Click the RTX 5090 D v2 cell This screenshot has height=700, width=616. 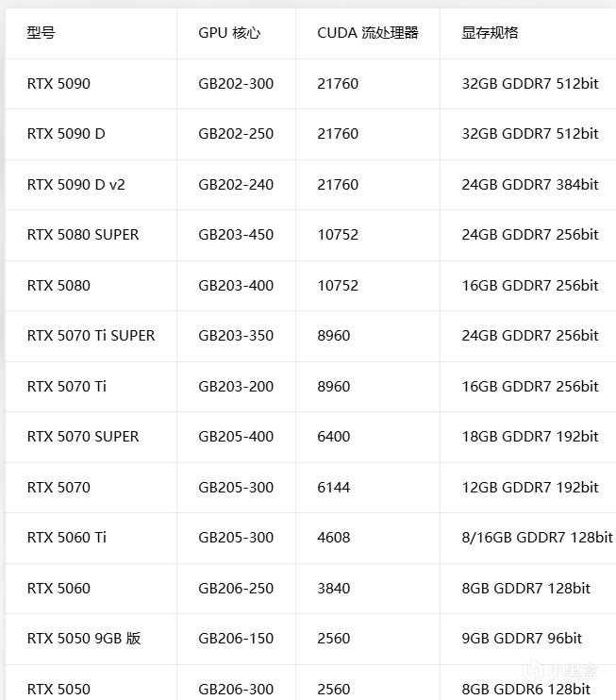coord(75,184)
